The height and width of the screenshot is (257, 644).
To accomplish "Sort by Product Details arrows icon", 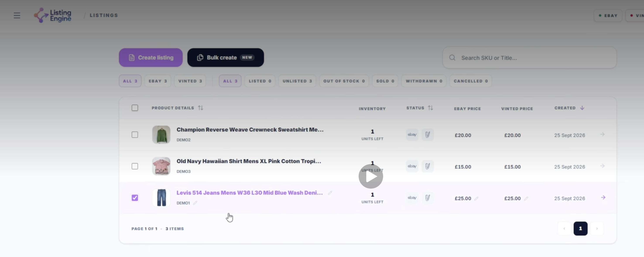I will (x=200, y=108).
